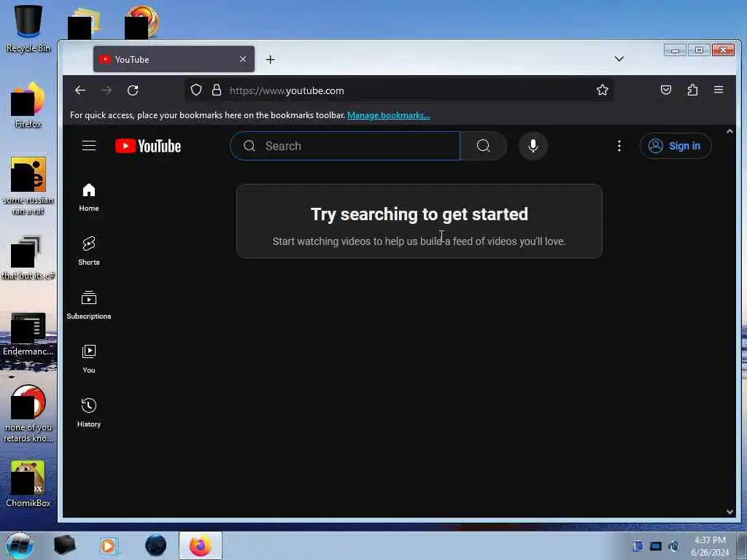Screen dimensions: 747x560
Task: Select the YouTube tab
Action: pyautogui.click(x=174, y=60)
